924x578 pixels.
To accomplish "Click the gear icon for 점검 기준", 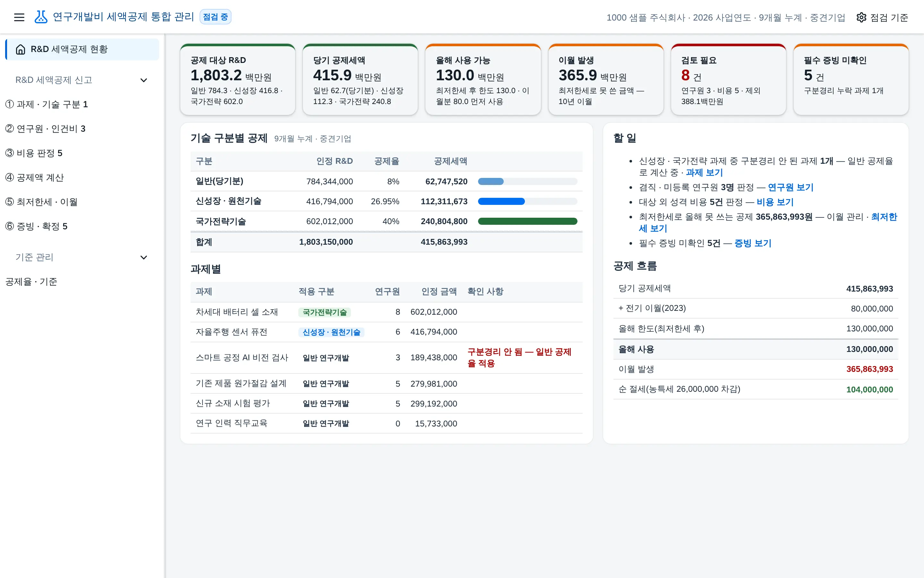I will (861, 17).
